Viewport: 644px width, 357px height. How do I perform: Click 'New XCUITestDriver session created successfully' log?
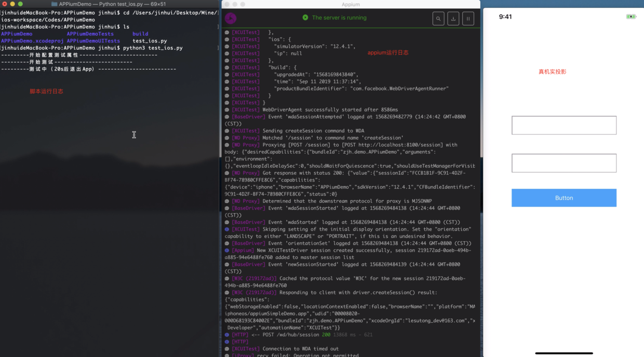click(x=348, y=254)
